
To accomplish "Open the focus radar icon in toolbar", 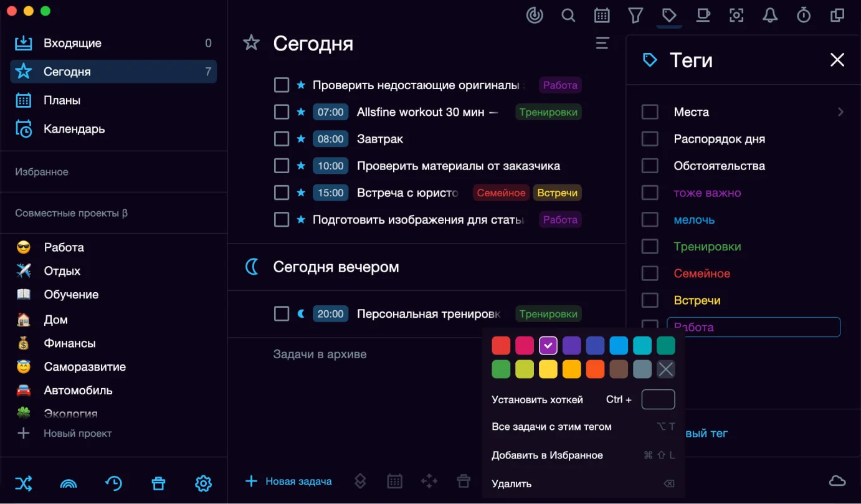I will click(535, 15).
